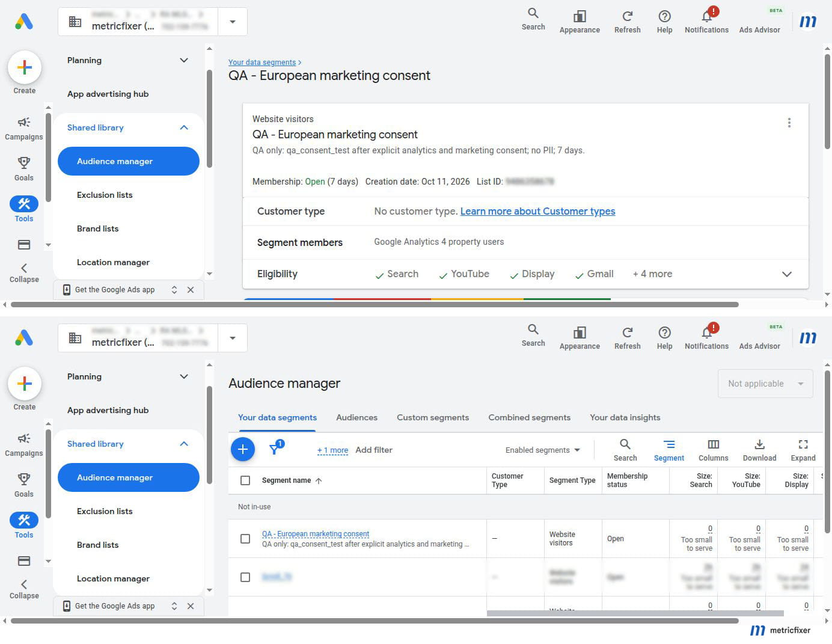Switch to the Audiences tab
Screen dimensions: 832x644
357,417
